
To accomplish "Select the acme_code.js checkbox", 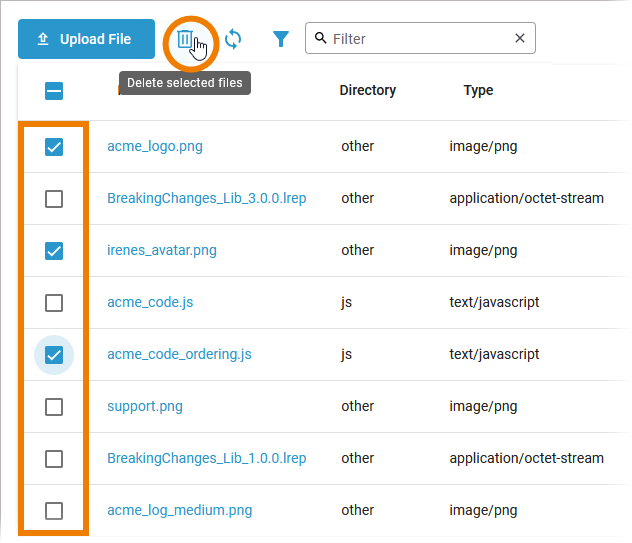I will coord(54,303).
